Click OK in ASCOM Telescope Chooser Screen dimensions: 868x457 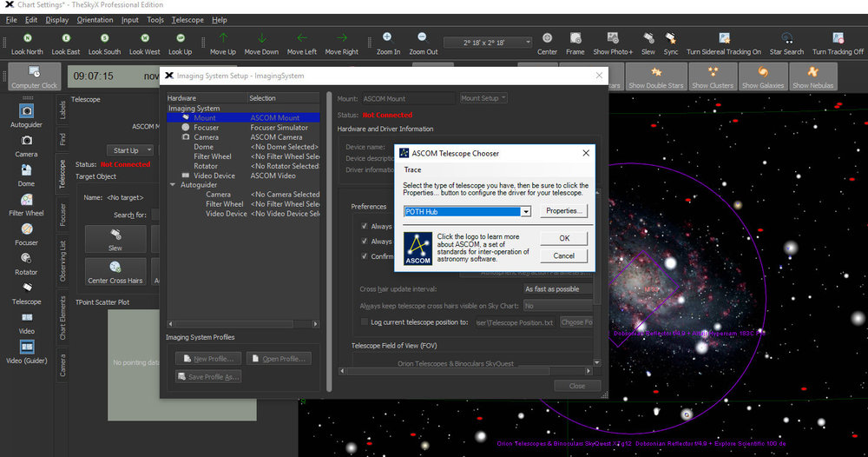pos(564,238)
